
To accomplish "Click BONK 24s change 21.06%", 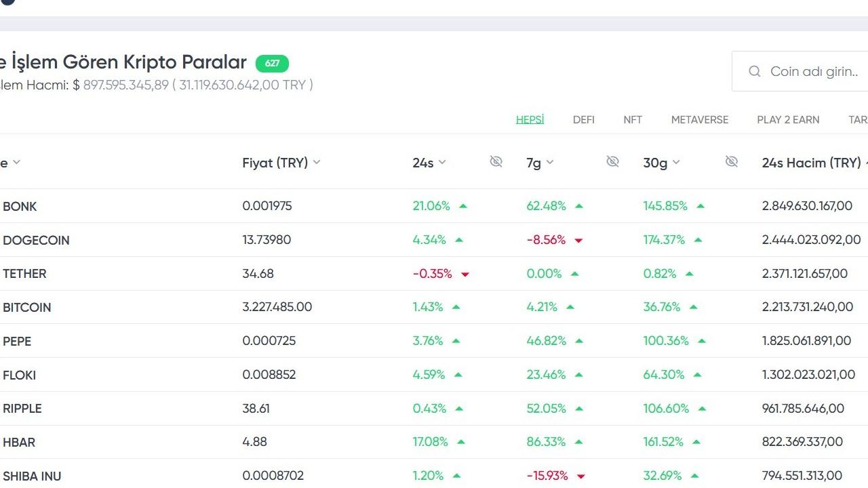I will (x=431, y=206).
